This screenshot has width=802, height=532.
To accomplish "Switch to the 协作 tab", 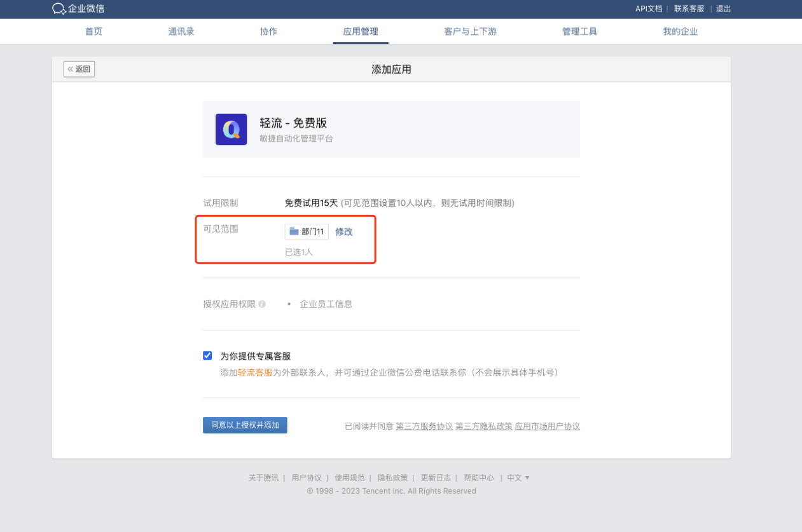I will [269, 31].
